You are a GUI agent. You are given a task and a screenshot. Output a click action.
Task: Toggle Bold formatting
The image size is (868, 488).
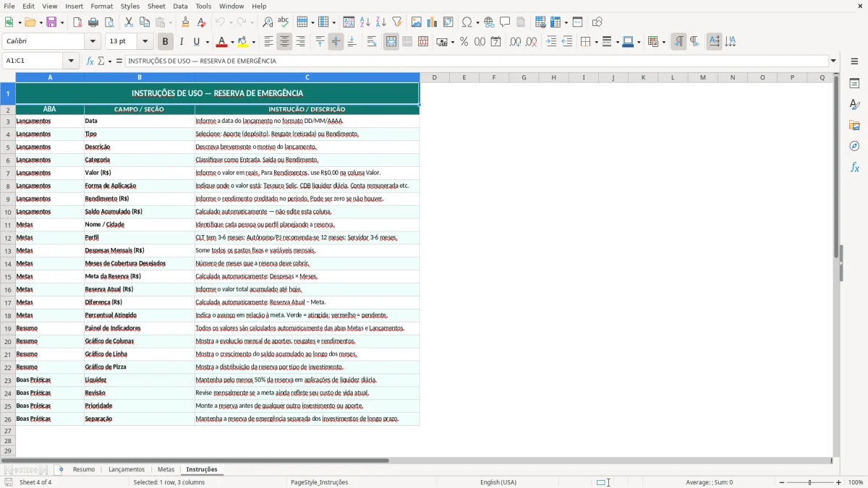(166, 42)
